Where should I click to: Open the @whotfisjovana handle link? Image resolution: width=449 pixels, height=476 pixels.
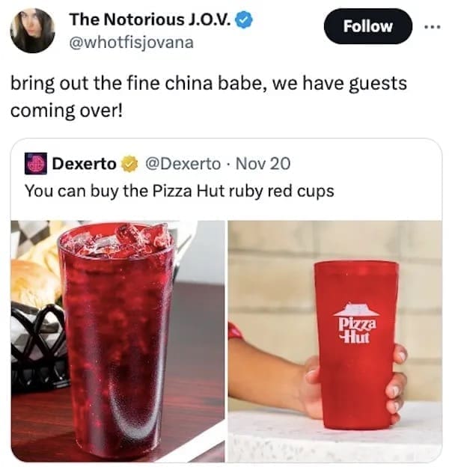131,42
